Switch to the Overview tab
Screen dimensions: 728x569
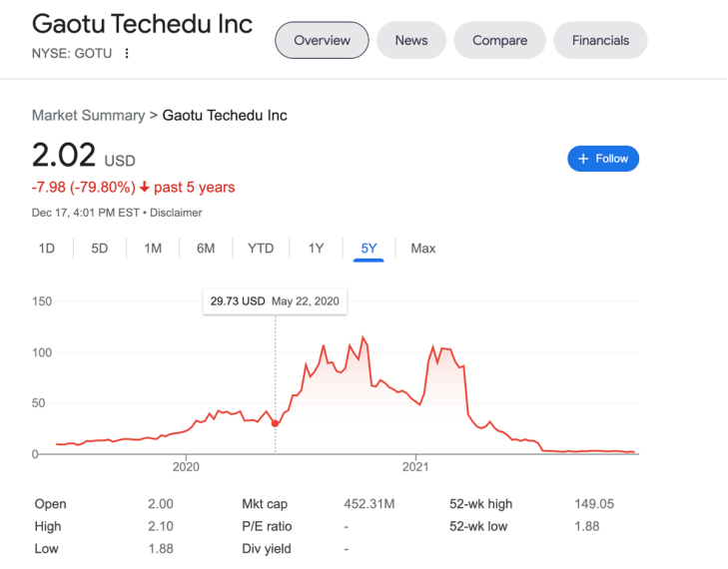[x=322, y=41]
